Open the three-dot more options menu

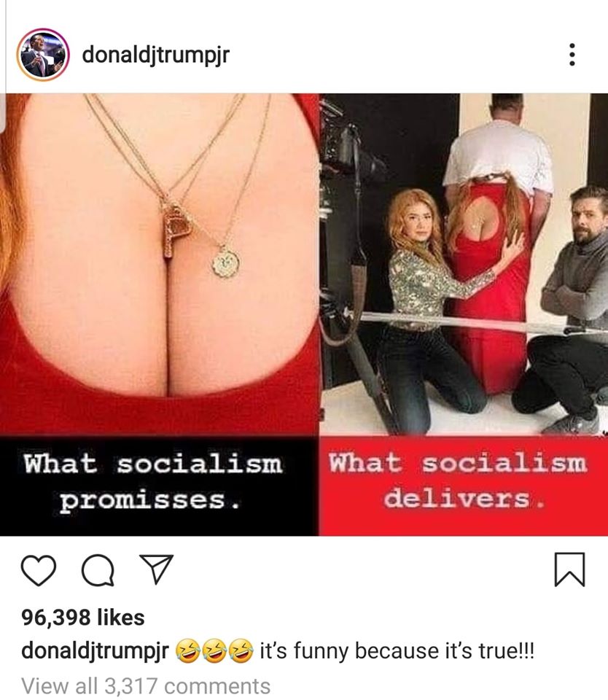(x=572, y=55)
